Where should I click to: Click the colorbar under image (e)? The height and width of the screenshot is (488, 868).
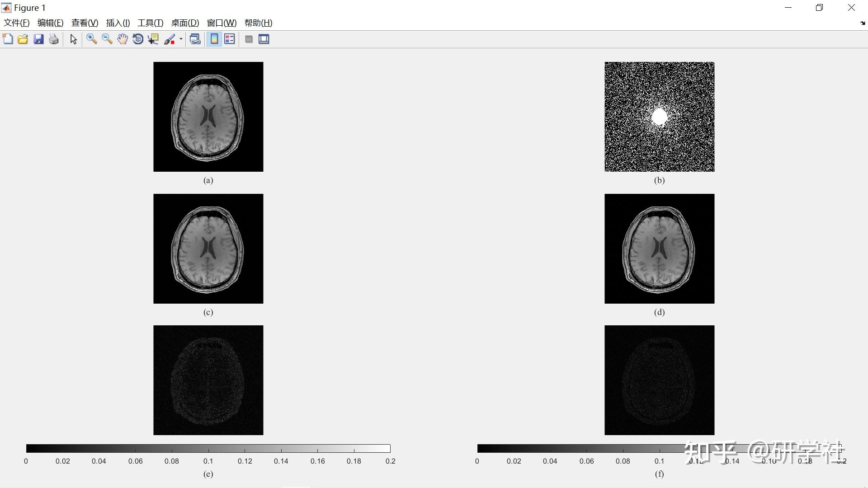208,448
